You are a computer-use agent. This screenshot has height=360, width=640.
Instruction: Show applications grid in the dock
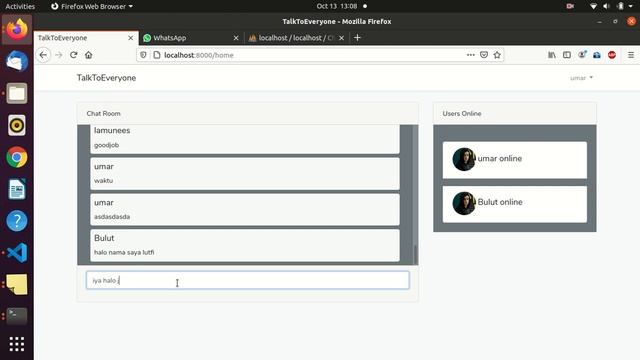17,344
